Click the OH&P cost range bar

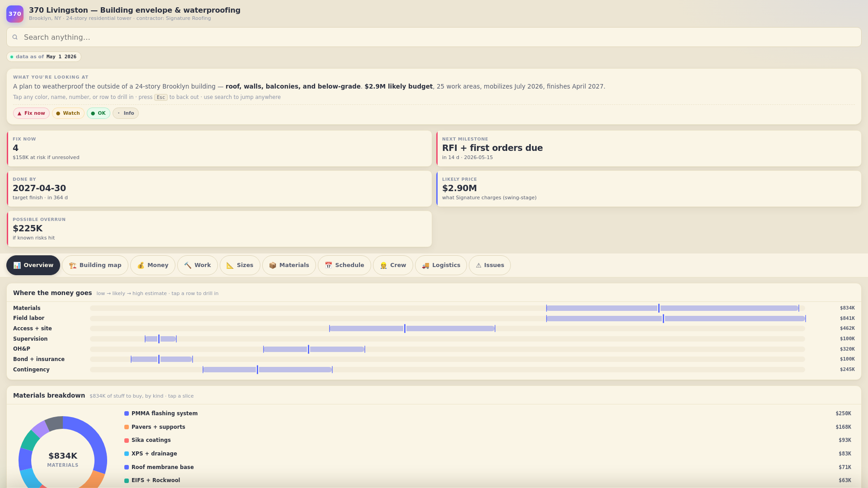[314, 349]
